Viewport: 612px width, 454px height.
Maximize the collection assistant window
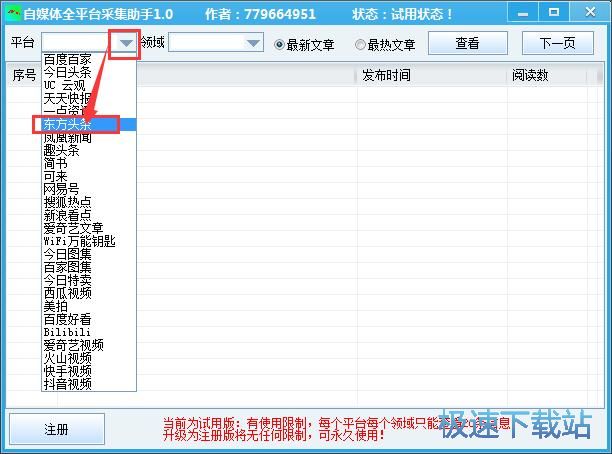click(553, 13)
